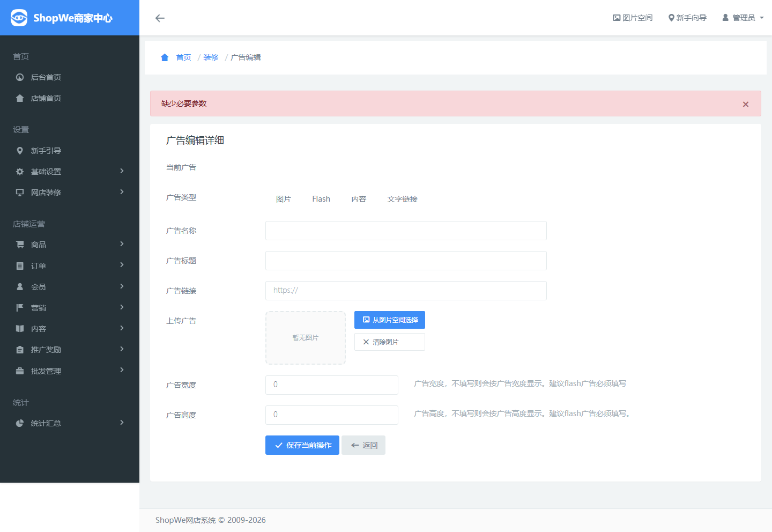The width and height of the screenshot is (772, 532).
Task: Click the 基础设置 gear icon
Action: tap(20, 172)
